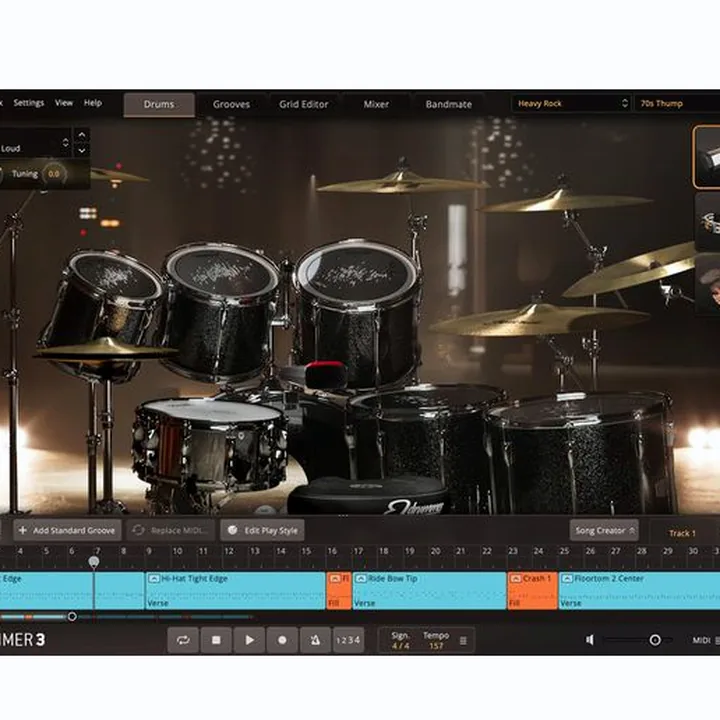Select the Track 1 label

pyautogui.click(x=682, y=533)
